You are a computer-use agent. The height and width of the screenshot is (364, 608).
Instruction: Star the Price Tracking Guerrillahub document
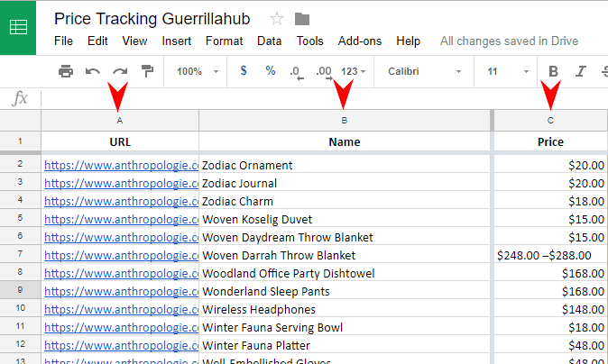click(277, 19)
